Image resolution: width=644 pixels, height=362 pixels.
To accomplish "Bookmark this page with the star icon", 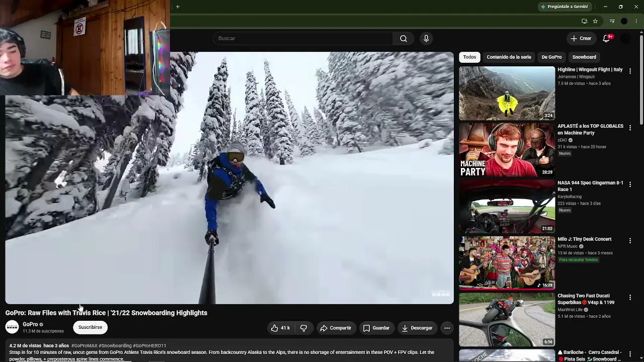I will coord(595,21).
